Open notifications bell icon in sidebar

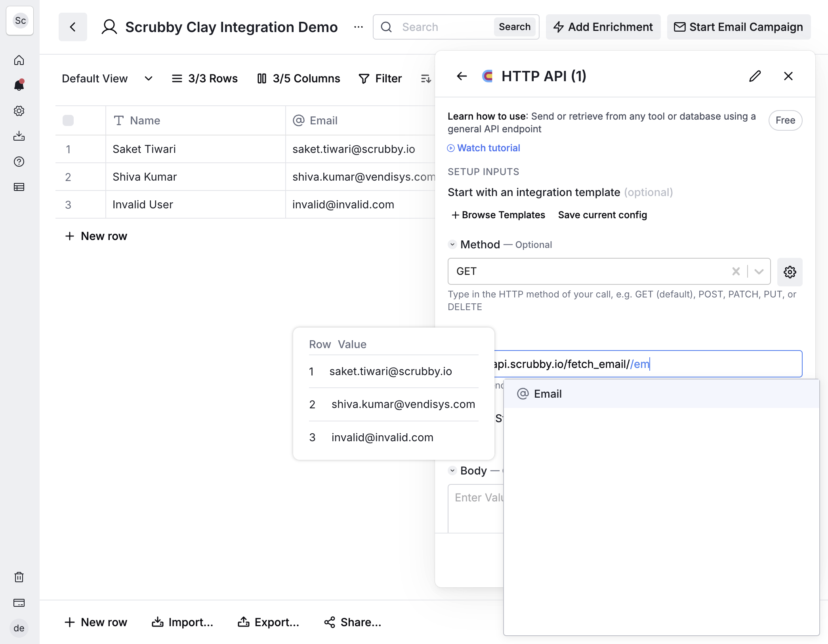point(19,85)
